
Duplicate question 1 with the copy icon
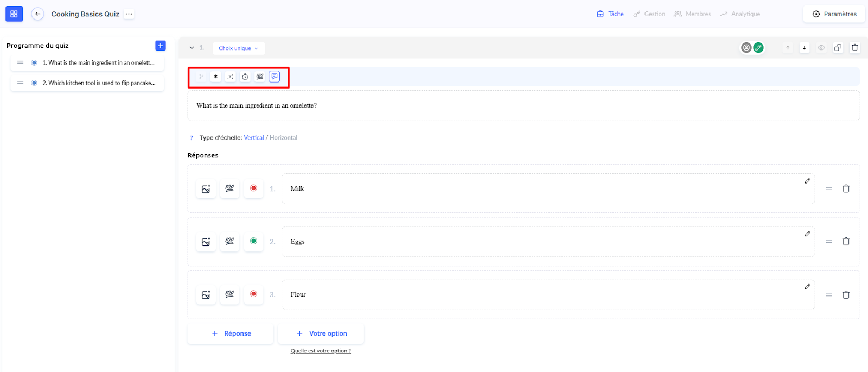point(838,48)
